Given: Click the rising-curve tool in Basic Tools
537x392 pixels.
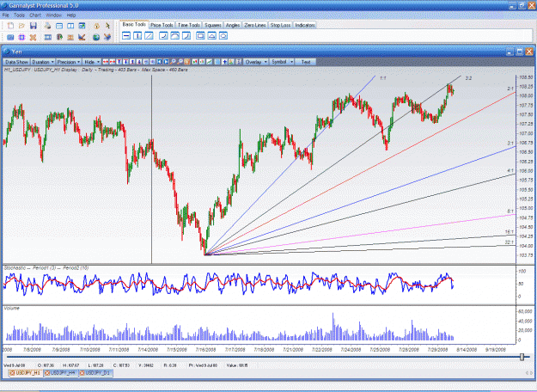Looking at the screenshot, I should point(163,35).
